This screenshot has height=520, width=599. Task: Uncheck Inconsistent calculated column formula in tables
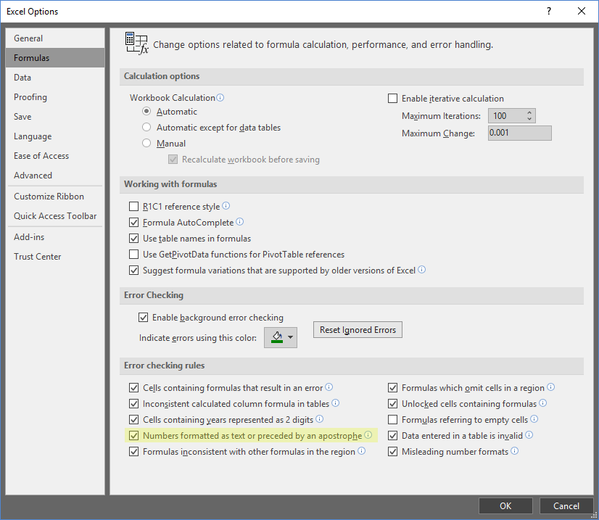[134, 403]
